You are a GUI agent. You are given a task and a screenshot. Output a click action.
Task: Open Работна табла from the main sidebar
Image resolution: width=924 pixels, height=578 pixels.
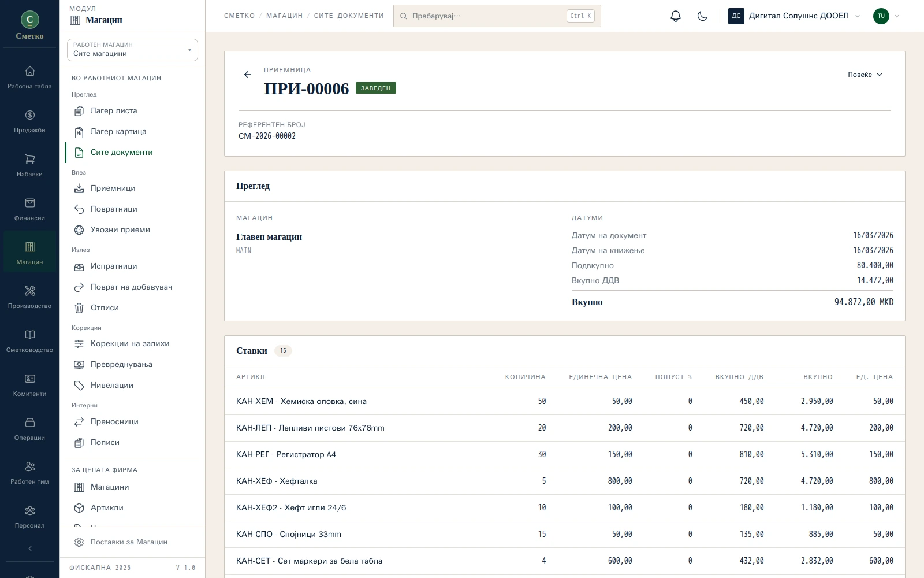(29, 77)
